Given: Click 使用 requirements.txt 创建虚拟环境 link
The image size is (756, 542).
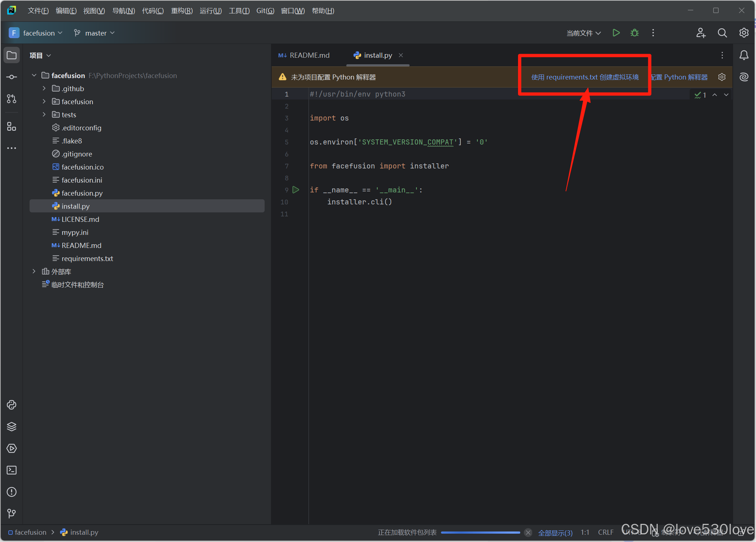Looking at the screenshot, I should (585, 77).
